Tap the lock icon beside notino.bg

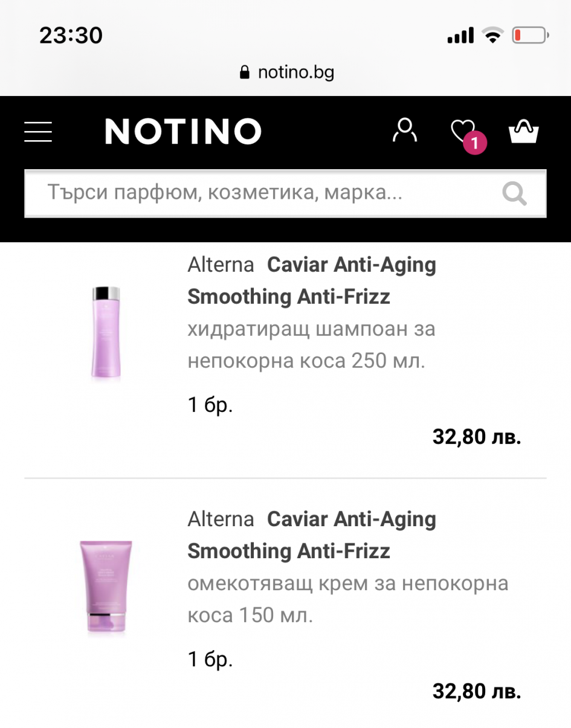[x=245, y=73]
